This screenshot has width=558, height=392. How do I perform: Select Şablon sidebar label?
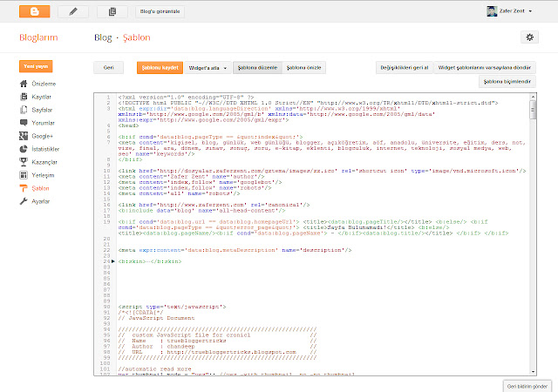[40, 188]
